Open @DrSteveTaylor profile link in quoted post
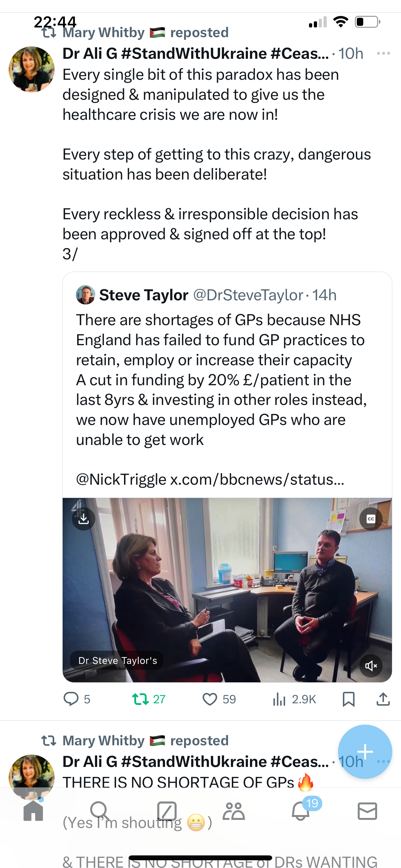 coord(248,295)
